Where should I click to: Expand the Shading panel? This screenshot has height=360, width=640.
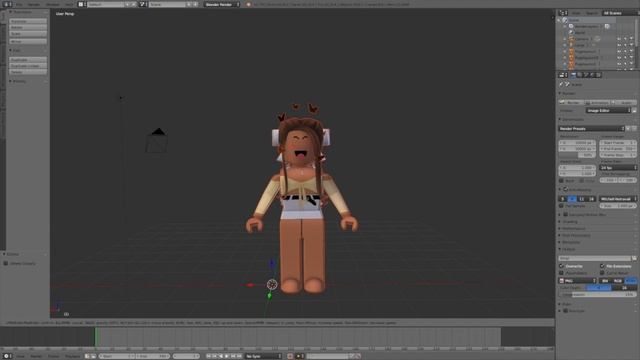pyautogui.click(x=569, y=222)
